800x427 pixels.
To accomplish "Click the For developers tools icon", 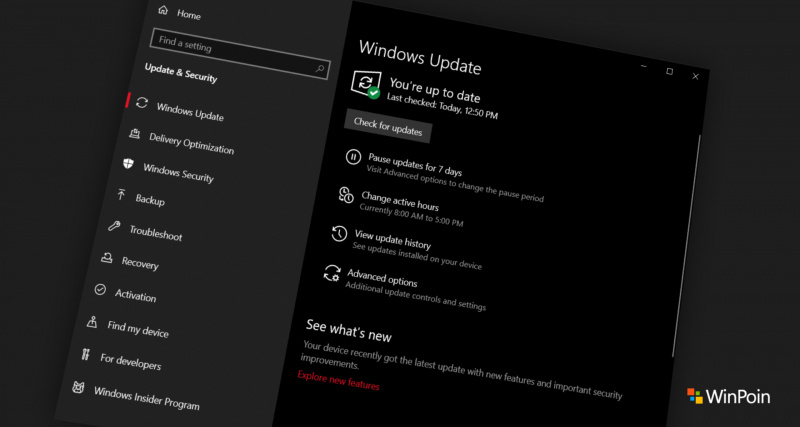I will (x=85, y=355).
